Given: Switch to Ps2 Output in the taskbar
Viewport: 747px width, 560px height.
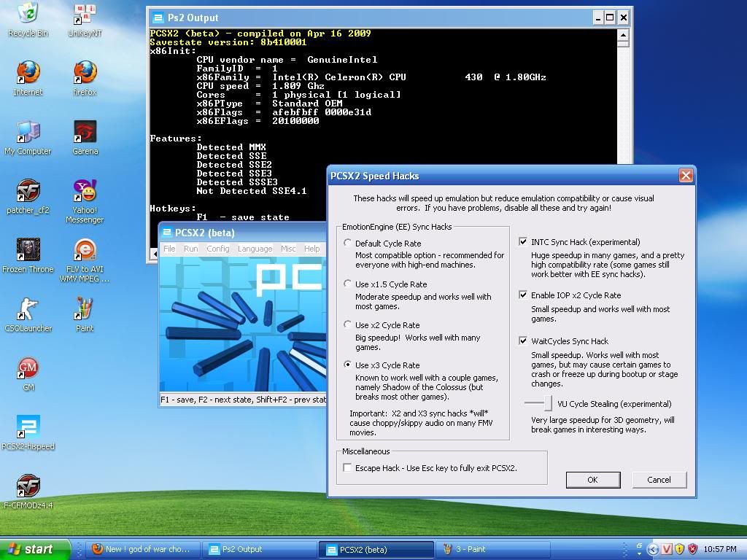Looking at the screenshot, I should (x=242, y=550).
